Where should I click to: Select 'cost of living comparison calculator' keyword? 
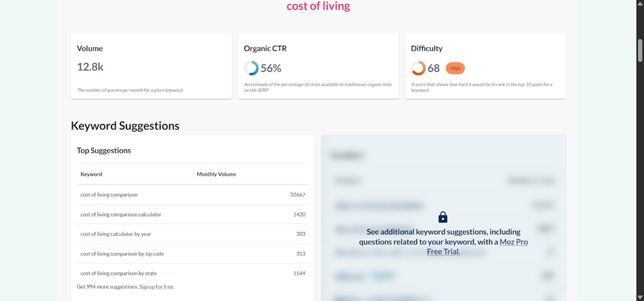click(121, 214)
